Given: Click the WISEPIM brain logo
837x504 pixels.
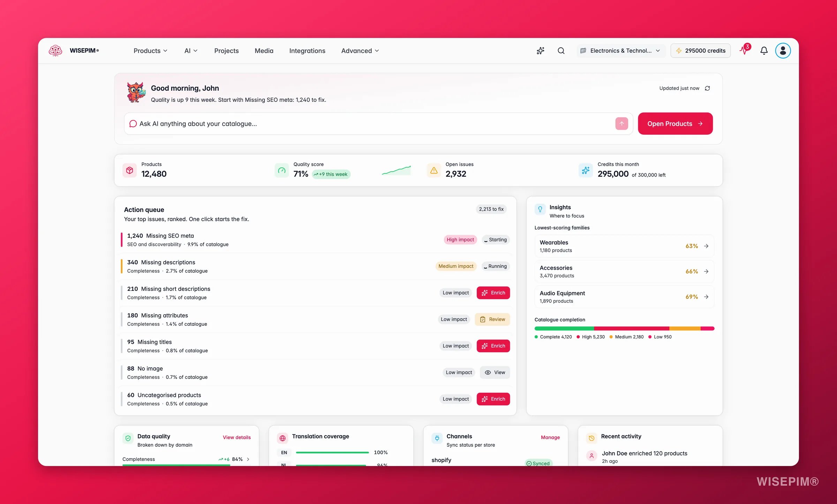Looking at the screenshot, I should [55, 51].
